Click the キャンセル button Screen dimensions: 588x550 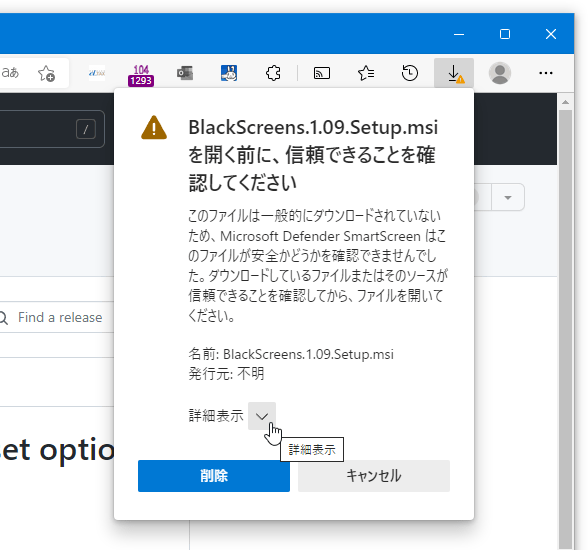(374, 476)
